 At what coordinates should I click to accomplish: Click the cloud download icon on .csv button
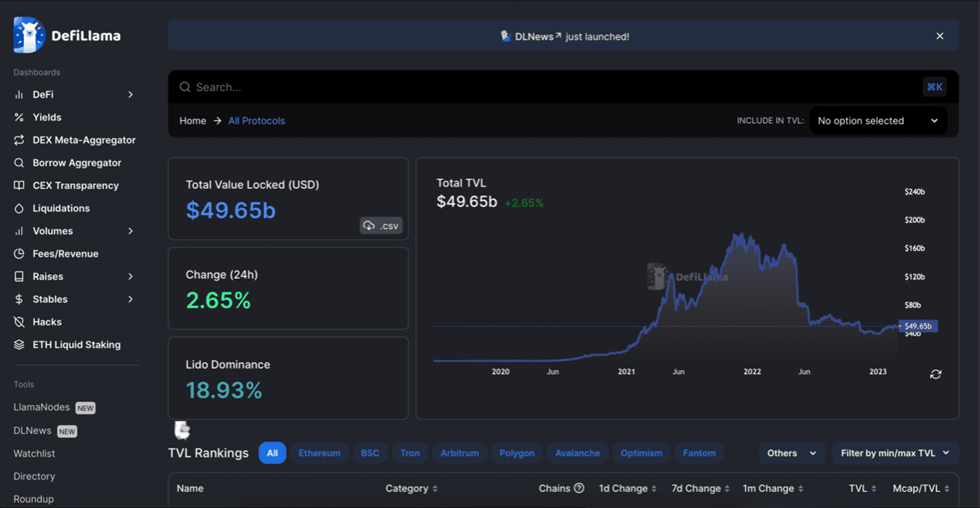[369, 225]
